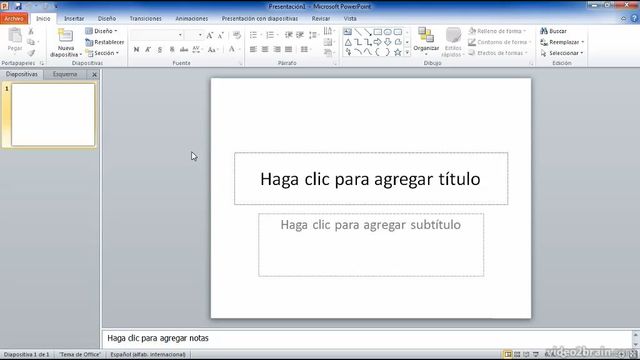Switch to the Transiciones tab
This screenshot has width=640, height=360.
(146, 18)
